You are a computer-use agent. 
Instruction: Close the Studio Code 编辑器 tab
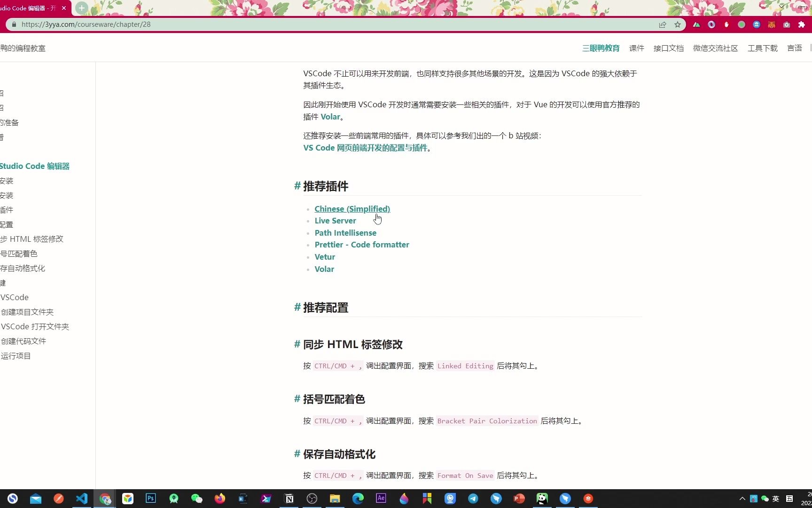[x=64, y=8]
